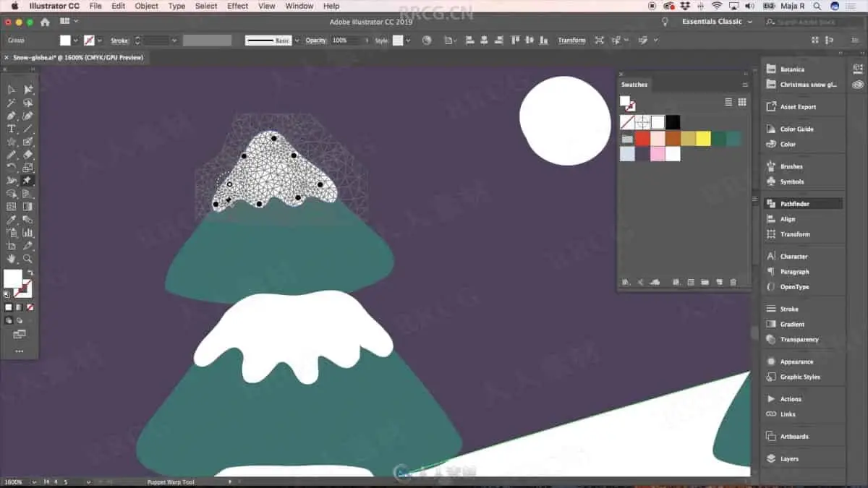The height and width of the screenshot is (488, 868).
Task: Click the Search Adobe Stock field
Action: click(814, 22)
